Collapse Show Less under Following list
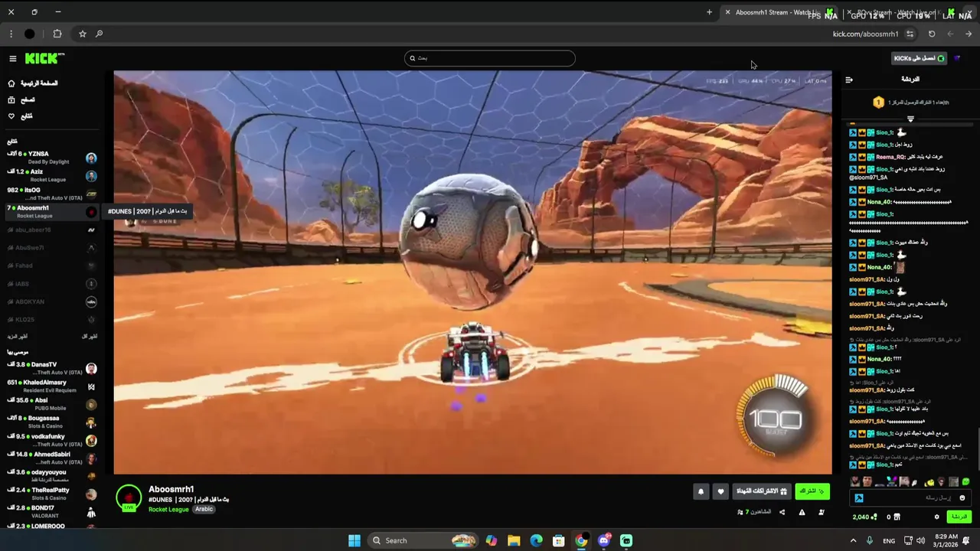The height and width of the screenshot is (551, 980). [90, 337]
